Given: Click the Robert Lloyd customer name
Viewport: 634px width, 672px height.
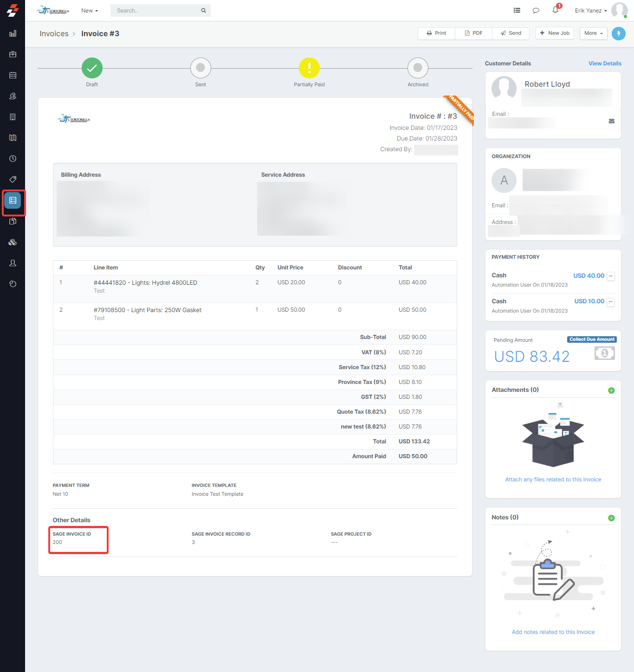Looking at the screenshot, I should tap(547, 84).
